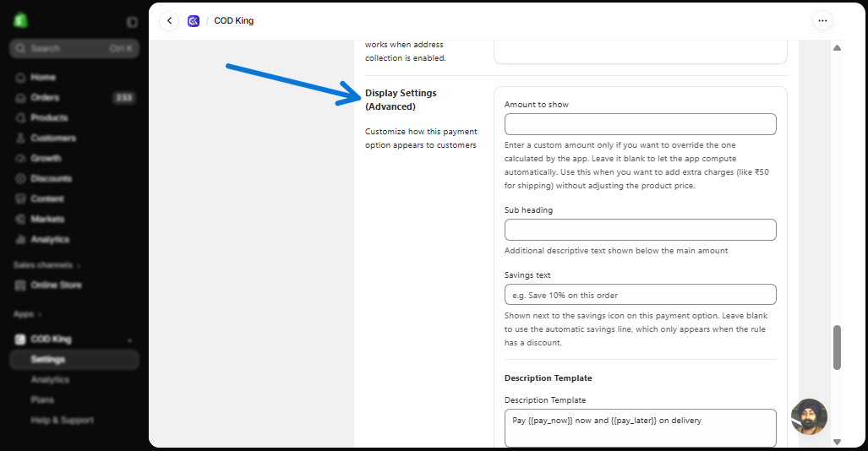The height and width of the screenshot is (451, 868).
Task: Click the Description Template section heading
Action: [548, 378]
